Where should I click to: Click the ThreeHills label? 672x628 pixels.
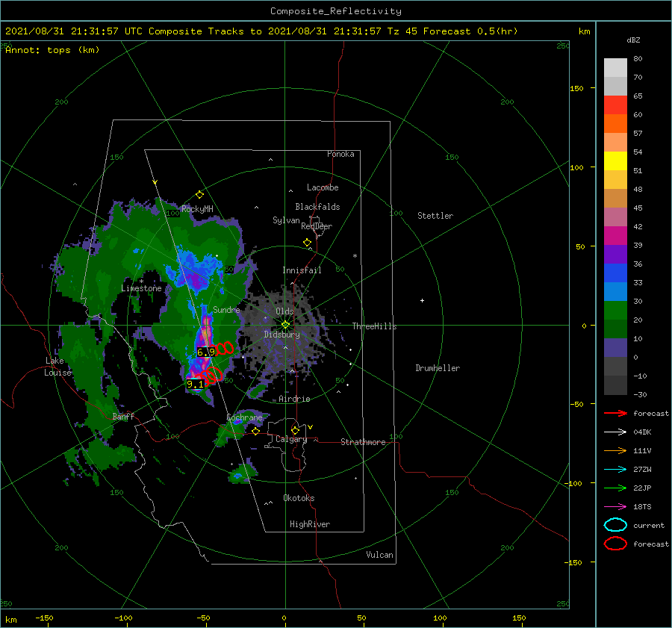click(374, 326)
